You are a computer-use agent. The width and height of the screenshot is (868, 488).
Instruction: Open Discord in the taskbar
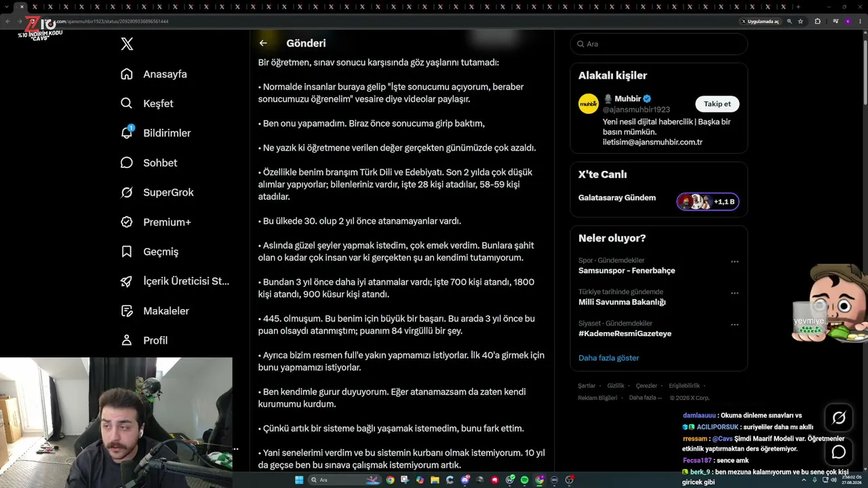click(465, 480)
